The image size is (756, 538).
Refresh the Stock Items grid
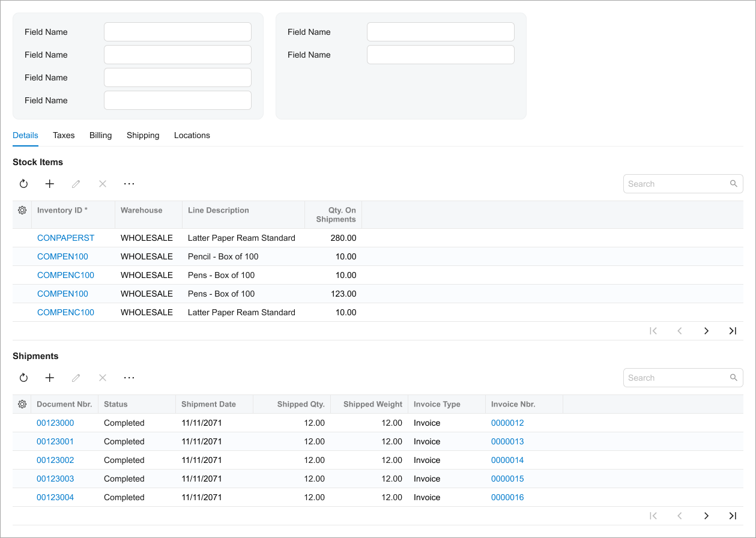tap(24, 184)
